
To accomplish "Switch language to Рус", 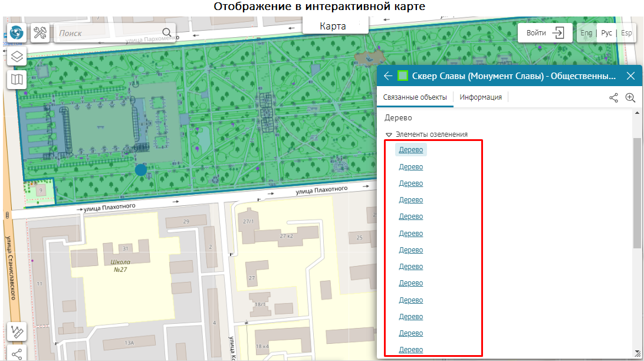I will tap(606, 33).
